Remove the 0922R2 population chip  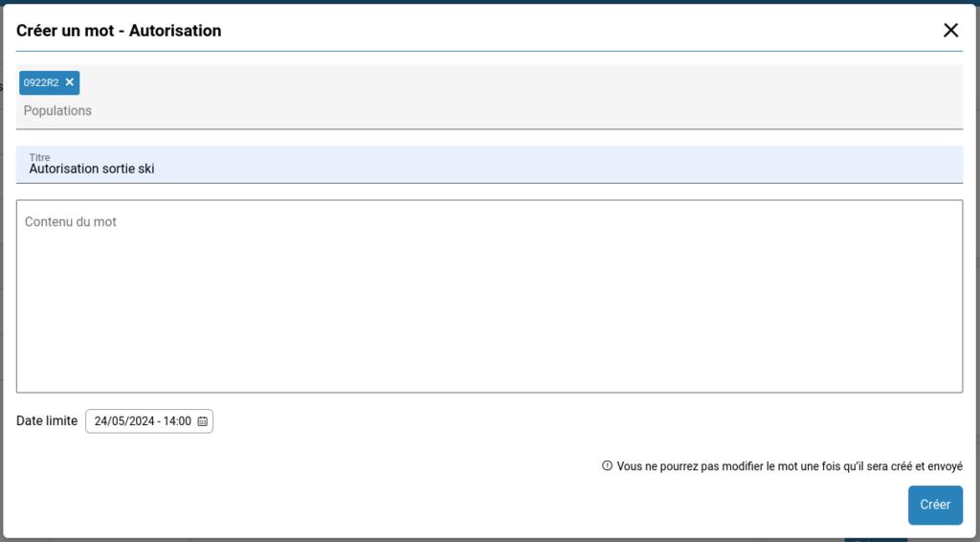[x=70, y=82]
